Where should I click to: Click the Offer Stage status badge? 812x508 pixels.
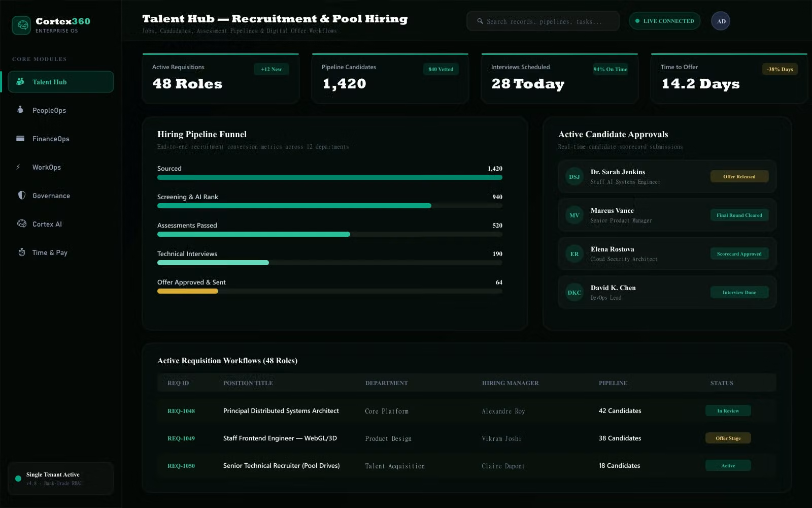[x=728, y=438]
